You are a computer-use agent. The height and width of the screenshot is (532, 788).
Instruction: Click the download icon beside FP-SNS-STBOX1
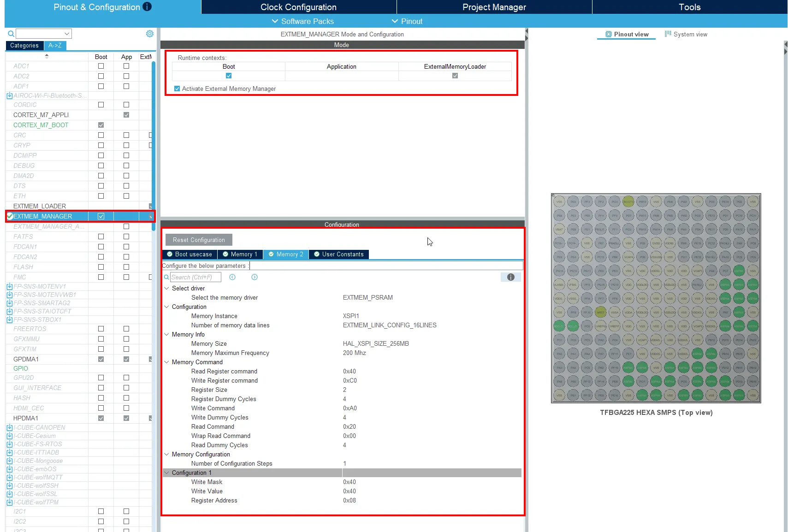click(9, 319)
